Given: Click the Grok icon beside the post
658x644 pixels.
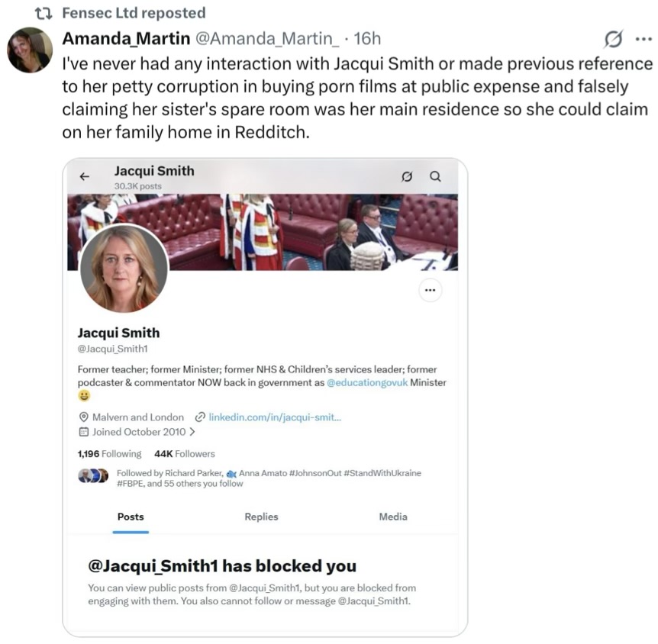Looking at the screenshot, I should click(x=612, y=38).
